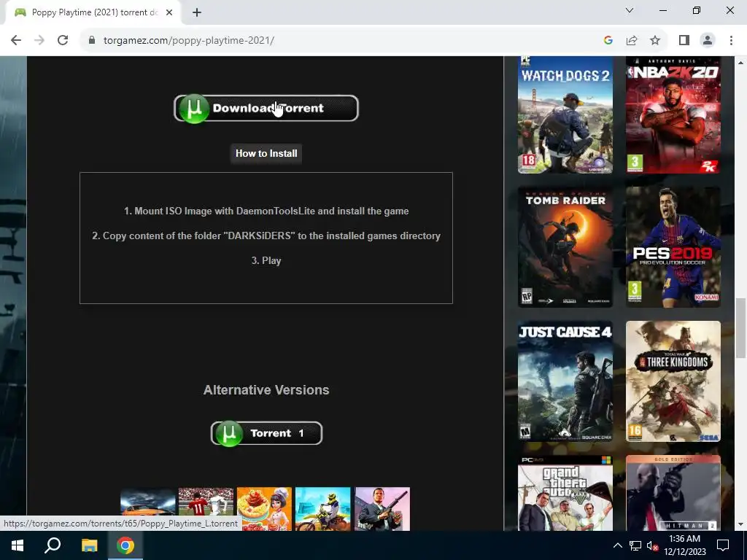The image size is (747, 560).
Task: Open Google search side icon in address bar
Action: coord(608,41)
